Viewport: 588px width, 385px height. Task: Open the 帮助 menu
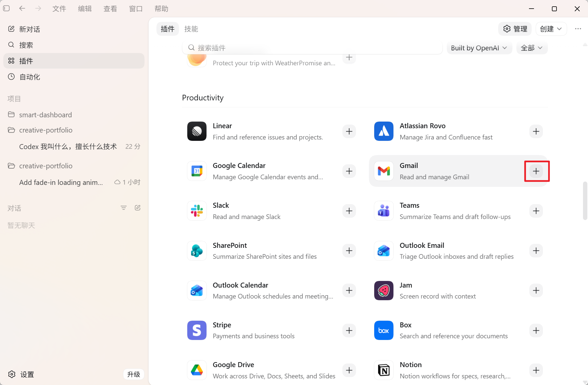tap(161, 9)
